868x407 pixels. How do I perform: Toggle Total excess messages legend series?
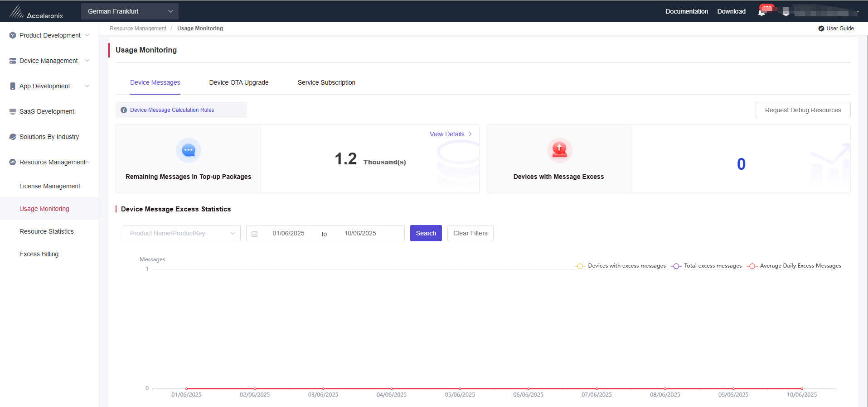pyautogui.click(x=706, y=266)
